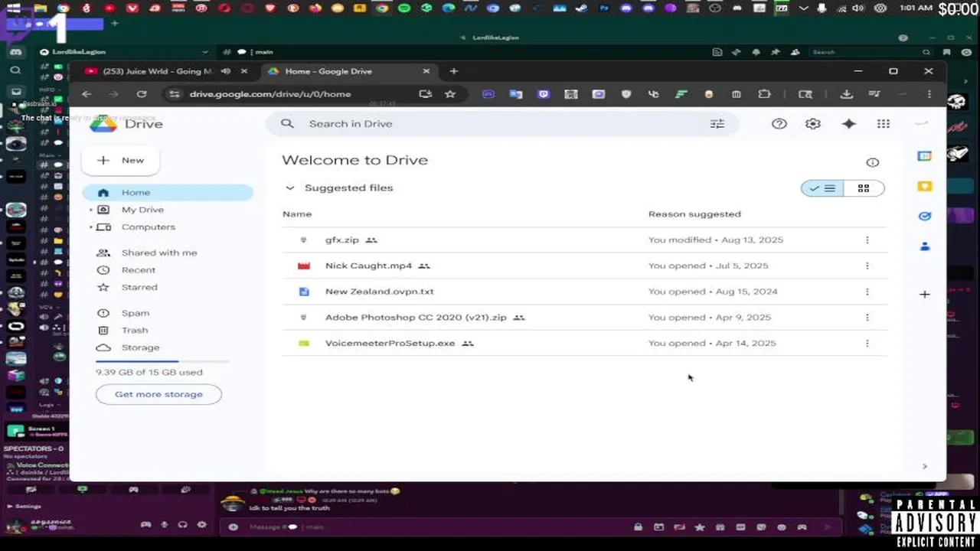Open the Drive support help icon
Viewport: 980px width, 551px height.
coord(779,124)
